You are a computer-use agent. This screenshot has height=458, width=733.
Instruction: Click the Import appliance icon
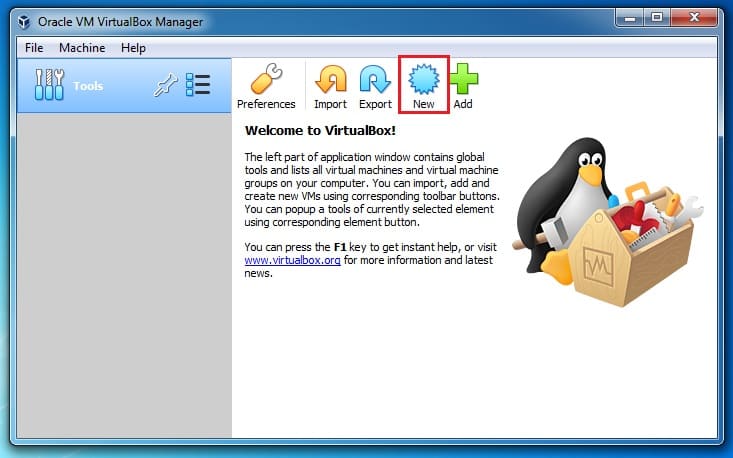coord(331,86)
